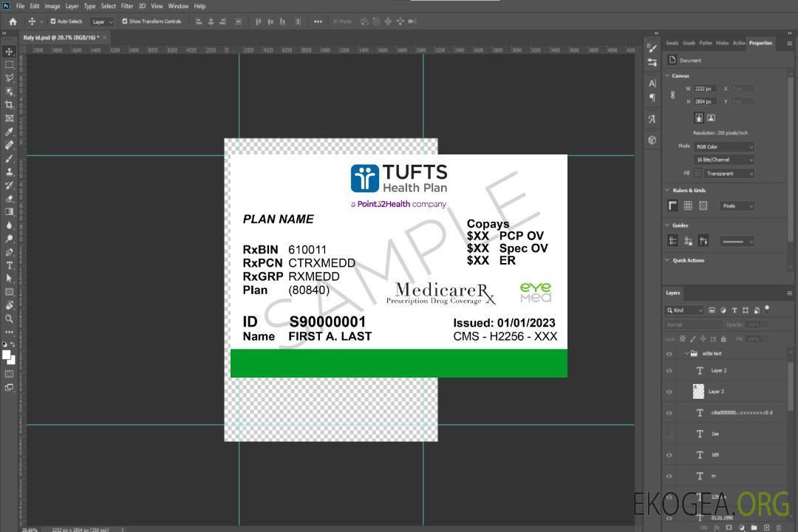Select the Eyedropper tool
The image size is (798, 532).
click(x=10, y=132)
